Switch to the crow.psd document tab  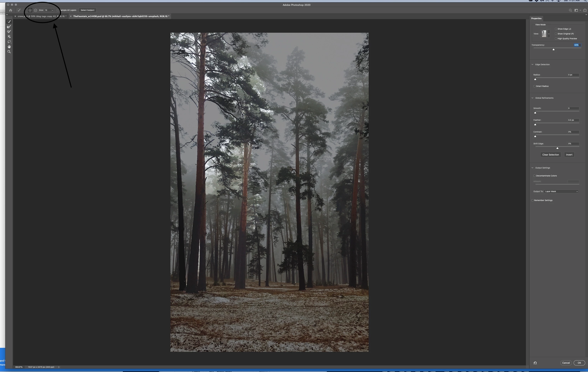[x=42, y=16]
